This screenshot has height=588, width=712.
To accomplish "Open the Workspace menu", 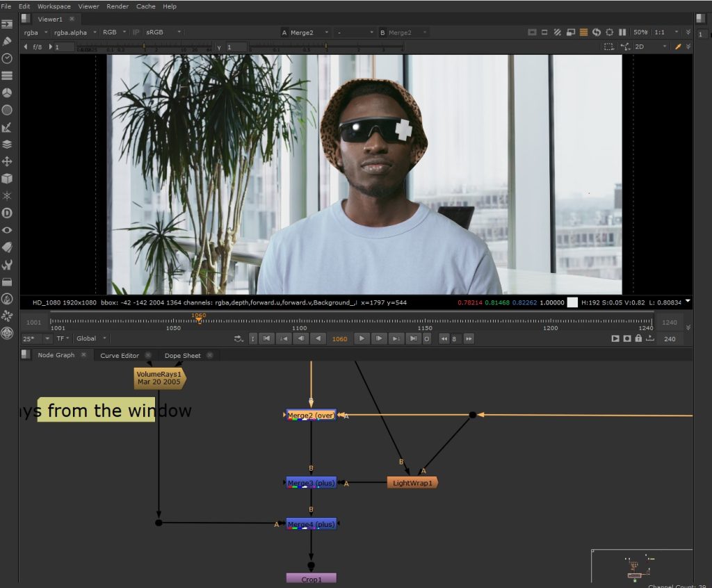I will click(x=54, y=6).
